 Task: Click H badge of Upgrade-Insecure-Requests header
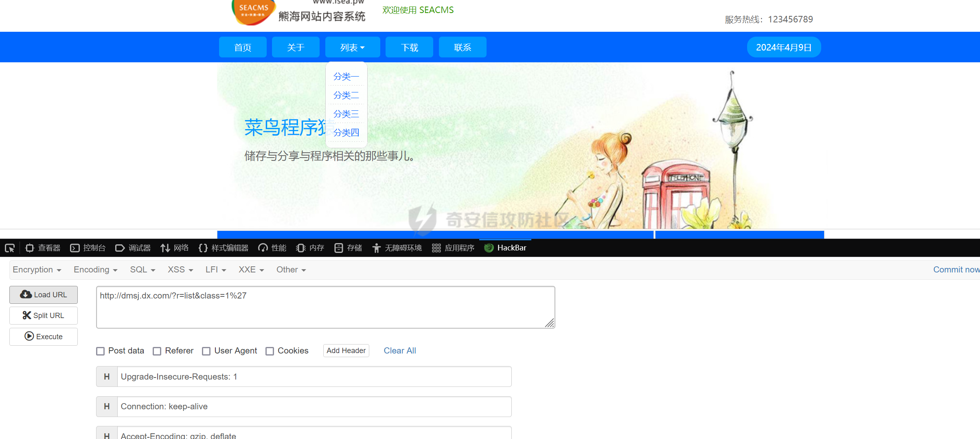pyautogui.click(x=107, y=377)
